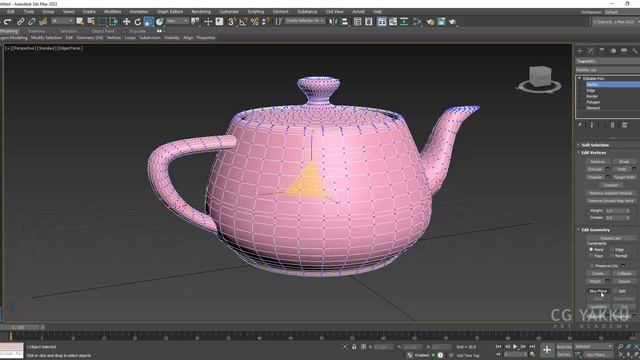Activate the Select and Rotate tool
The image size is (640, 360).
tap(138, 22)
